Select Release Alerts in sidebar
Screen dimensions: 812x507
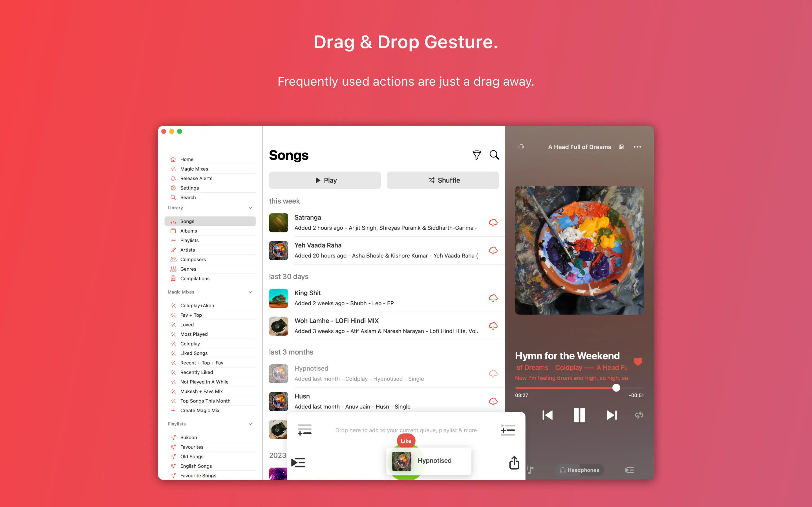(196, 178)
